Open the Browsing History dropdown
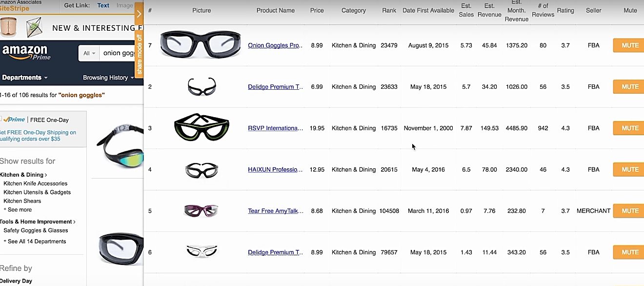 pos(108,78)
